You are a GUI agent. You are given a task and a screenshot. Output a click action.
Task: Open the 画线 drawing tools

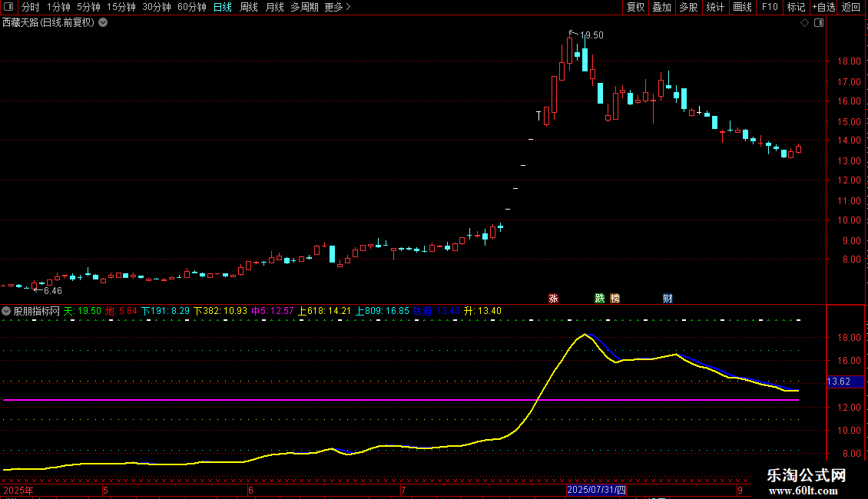742,7
